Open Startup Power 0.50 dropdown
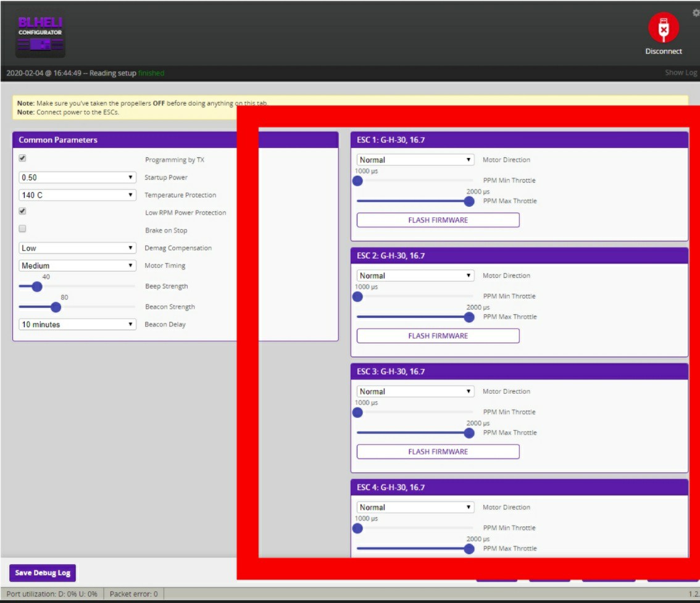Image resolution: width=700 pixels, height=603 pixels. click(x=77, y=177)
